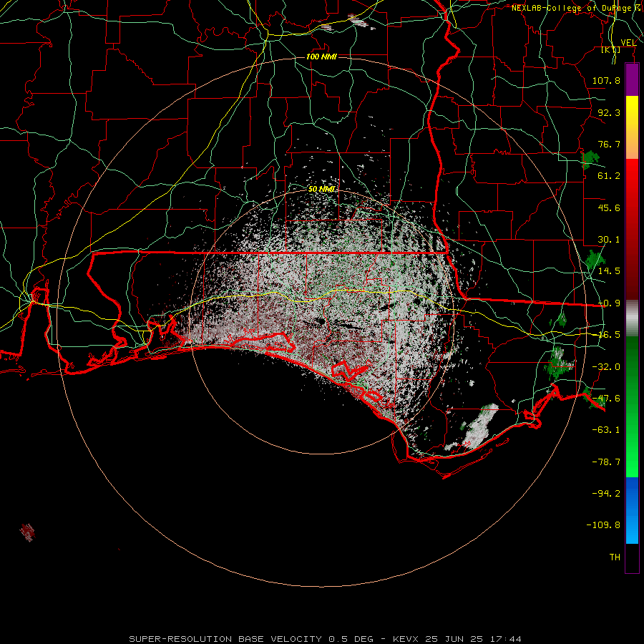Select the -0.9 value on the velocity scale
Viewport: 644px width, 644px height.
click(609, 303)
